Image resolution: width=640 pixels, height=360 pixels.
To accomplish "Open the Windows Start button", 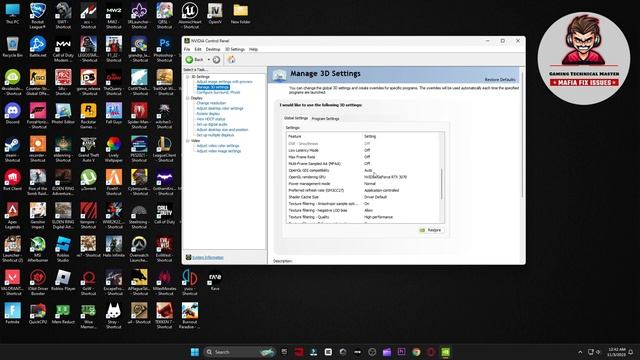I will 195,352.
